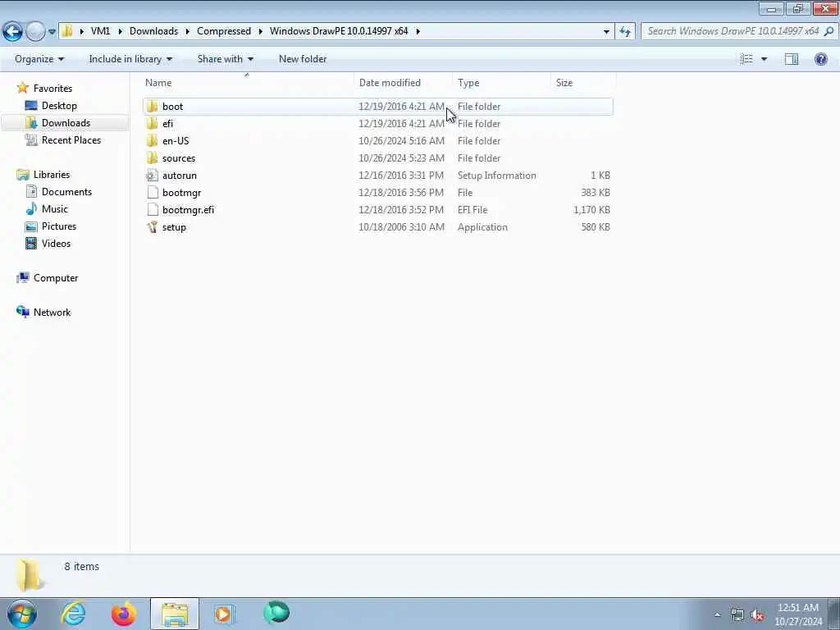Click Windows DrawPE 10.0.14997 x64 breadcrumb
The width and height of the screenshot is (840, 630).
(339, 31)
